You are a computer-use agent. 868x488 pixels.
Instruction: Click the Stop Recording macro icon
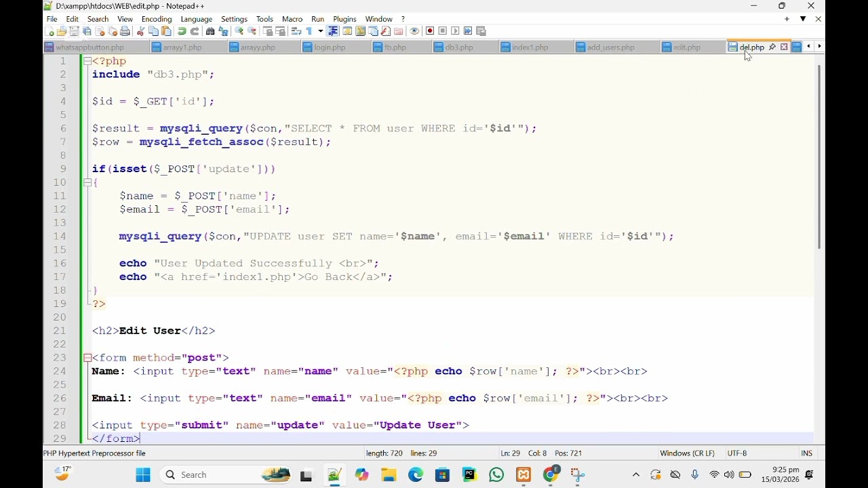442,31
